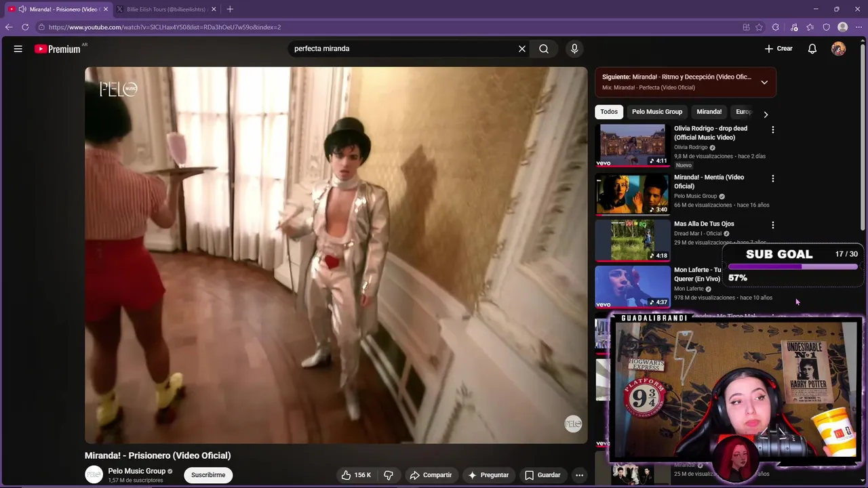
Task: Reload the page with the refresh button
Action: (x=25, y=27)
